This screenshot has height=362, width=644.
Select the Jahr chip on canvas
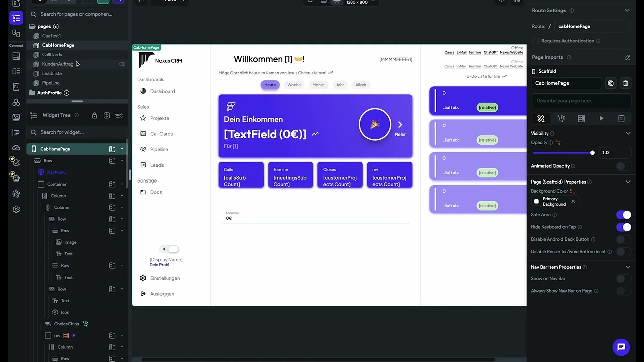pos(340,85)
